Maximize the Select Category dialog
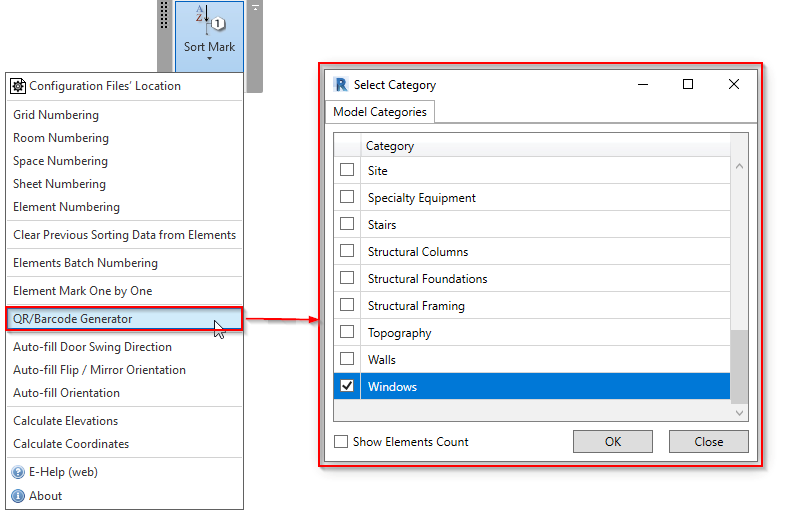Image resolution: width=790 pixels, height=520 pixels. click(x=688, y=85)
